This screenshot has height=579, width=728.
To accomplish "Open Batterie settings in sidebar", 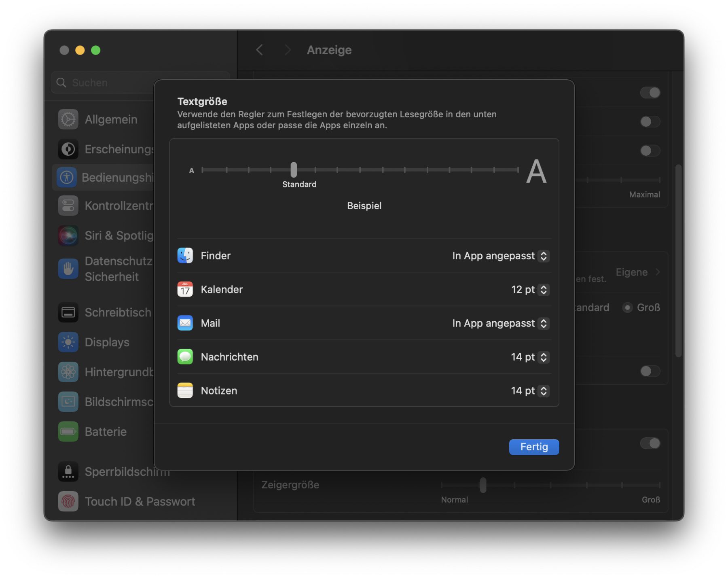I will pos(106,432).
